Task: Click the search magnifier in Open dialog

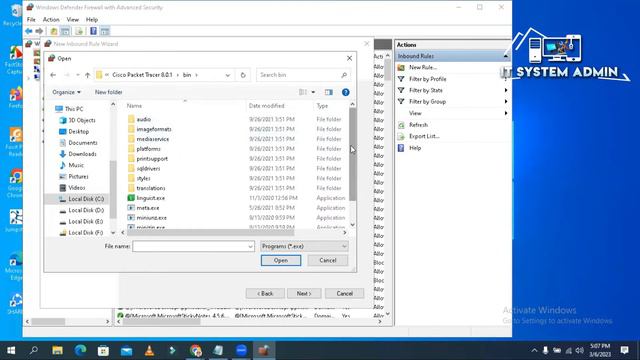Action: [344, 75]
